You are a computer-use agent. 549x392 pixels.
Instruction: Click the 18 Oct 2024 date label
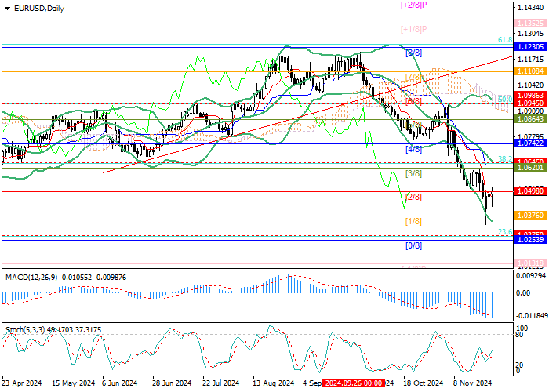pos(423,383)
